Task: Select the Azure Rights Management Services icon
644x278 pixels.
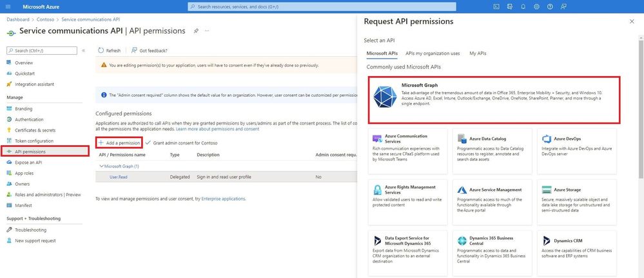Action: click(378, 190)
